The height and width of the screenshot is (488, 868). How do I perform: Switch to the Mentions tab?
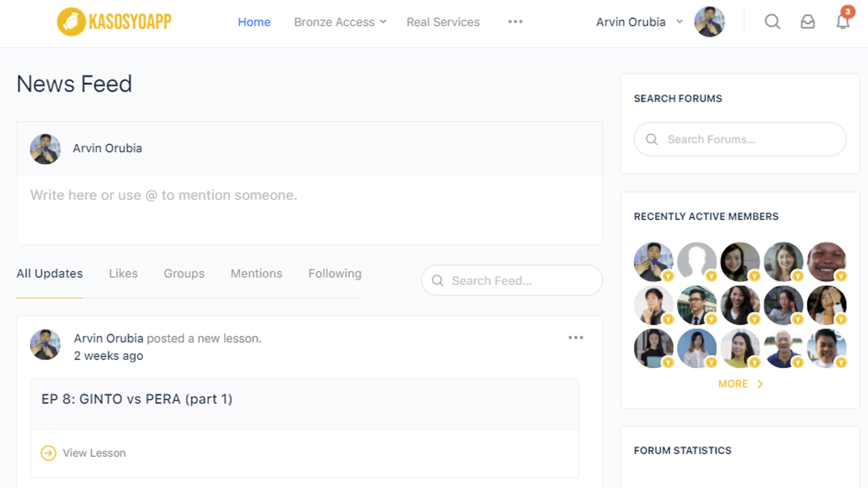256,273
